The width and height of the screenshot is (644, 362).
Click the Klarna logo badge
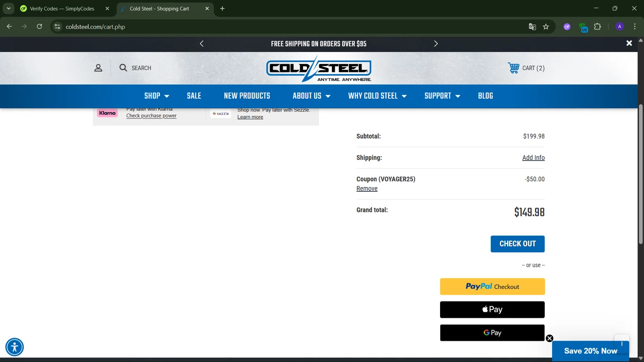tap(107, 113)
